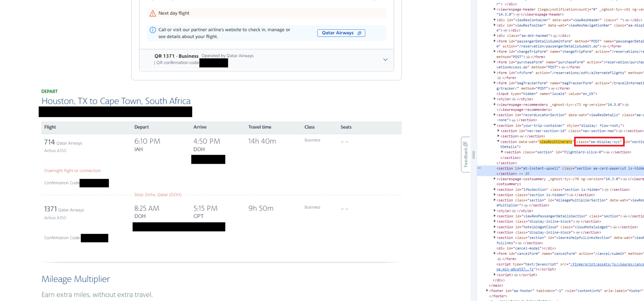This screenshot has width=644, height=301.
Task: Click ellipsis badge in lfbuSection element
Action: tap(606, 190)
